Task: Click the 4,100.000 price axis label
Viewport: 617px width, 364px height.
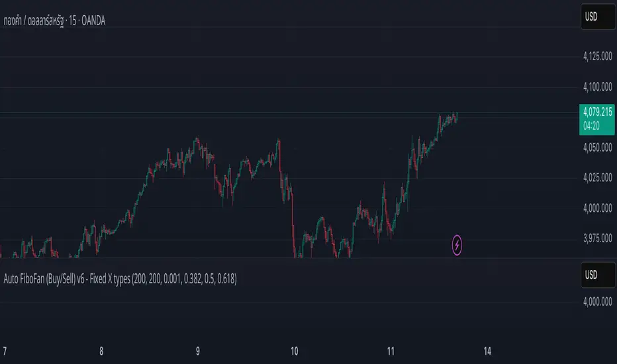Action: [596, 87]
